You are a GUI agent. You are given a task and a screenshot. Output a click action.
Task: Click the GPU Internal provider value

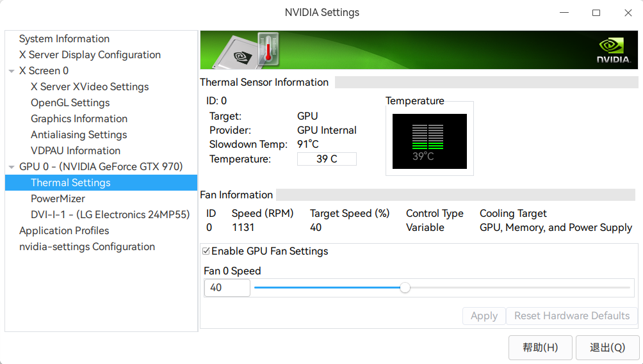[x=327, y=131]
